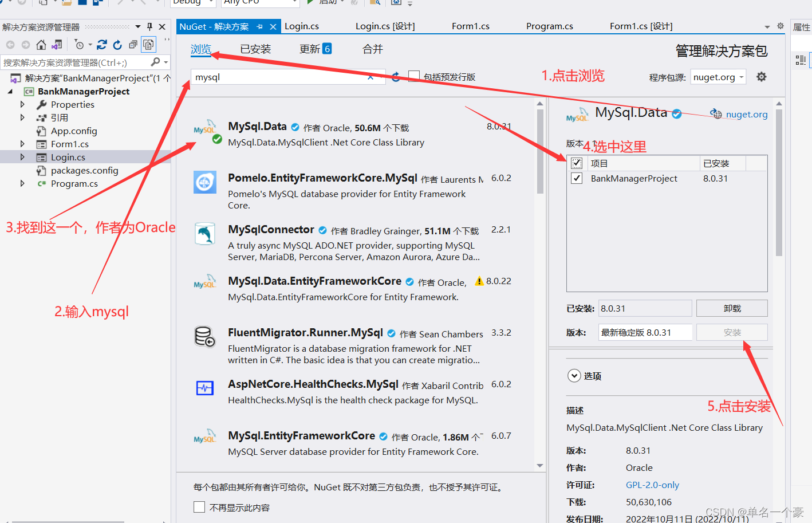Click the small gear at tab strip end
The height and width of the screenshot is (523, 812).
pyautogui.click(x=780, y=26)
